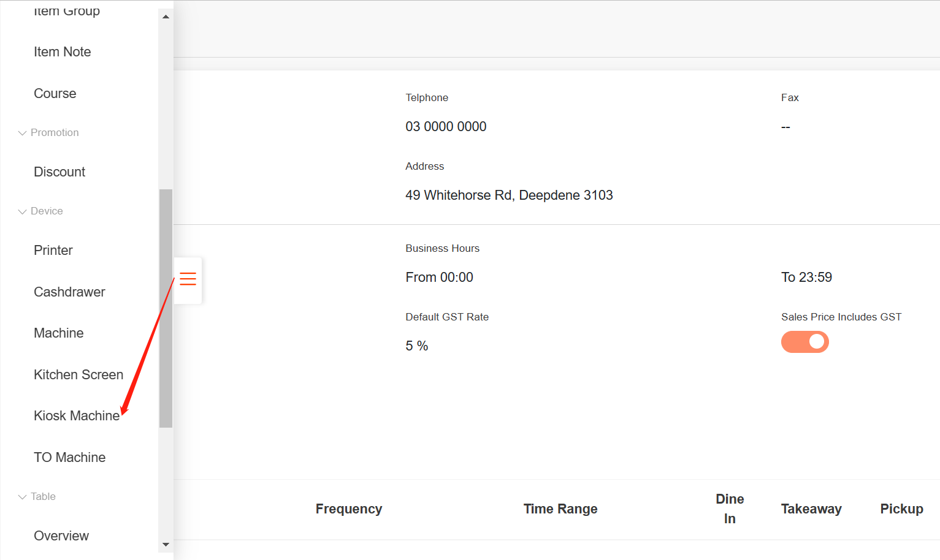
Task: Click the Time Range column header
Action: pyautogui.click(x=560, y=509)
